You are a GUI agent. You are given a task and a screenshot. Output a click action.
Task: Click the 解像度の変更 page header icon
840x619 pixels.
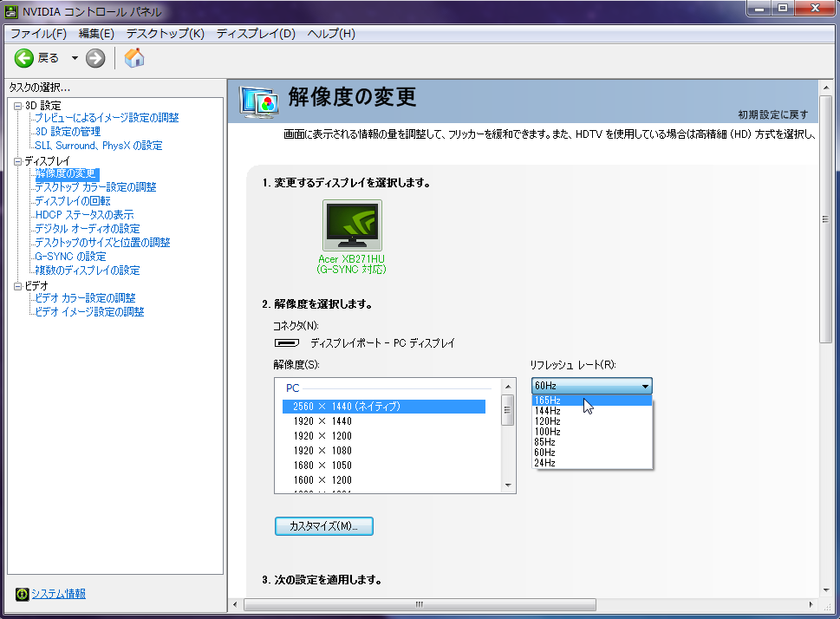pos(259,101)
